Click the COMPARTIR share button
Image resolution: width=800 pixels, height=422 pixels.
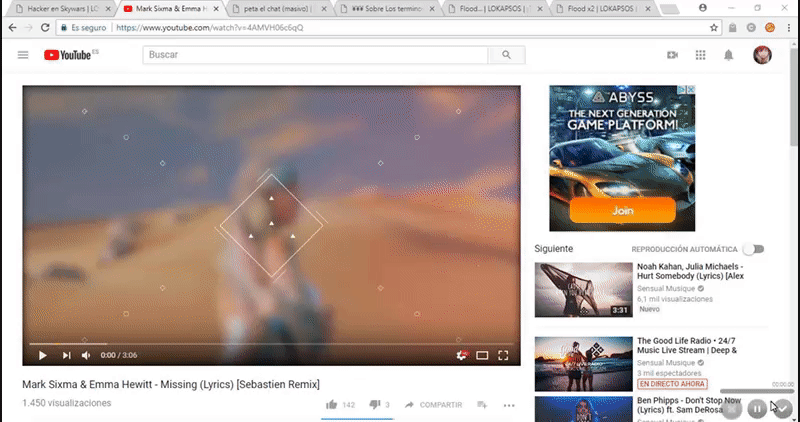pos(434,405)
